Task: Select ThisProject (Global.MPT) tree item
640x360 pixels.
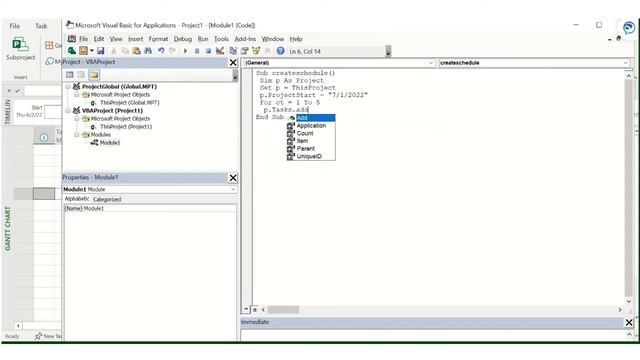Action: (130, 103)
